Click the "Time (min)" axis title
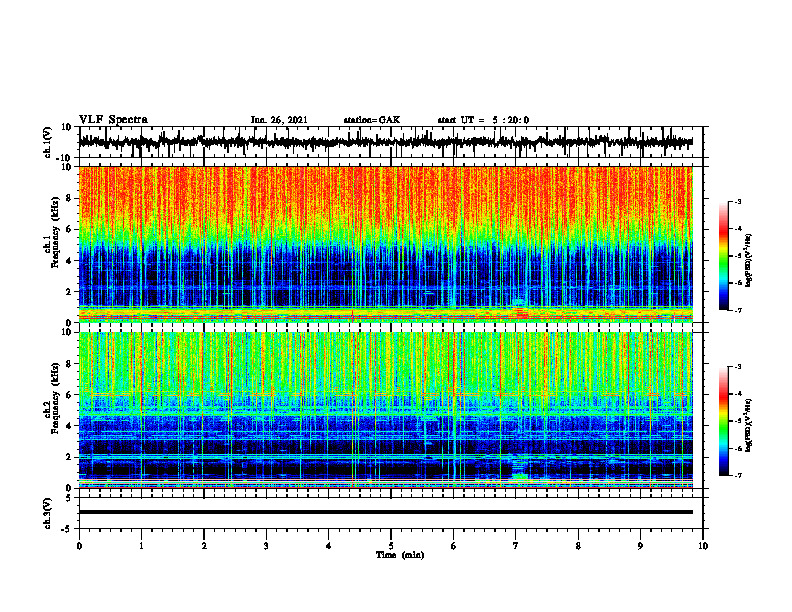The width and height of the screenshot is (792, 612). coord(400,555)
